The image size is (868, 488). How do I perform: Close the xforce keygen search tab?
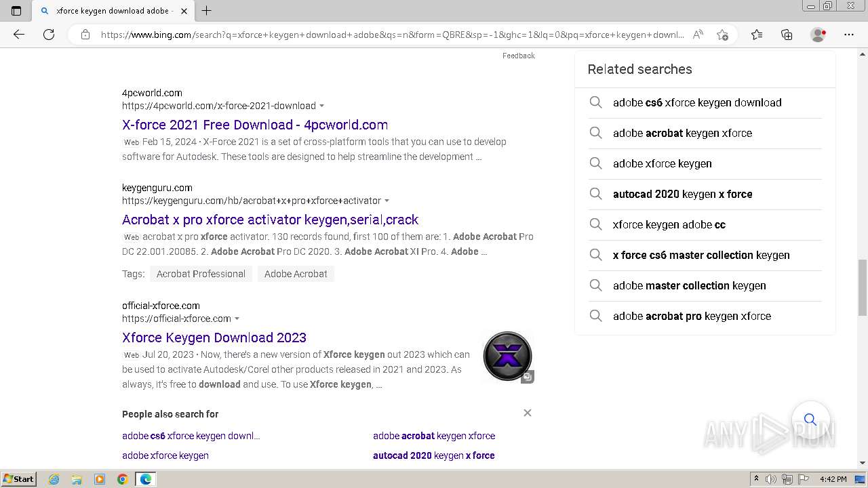[184, 11]
